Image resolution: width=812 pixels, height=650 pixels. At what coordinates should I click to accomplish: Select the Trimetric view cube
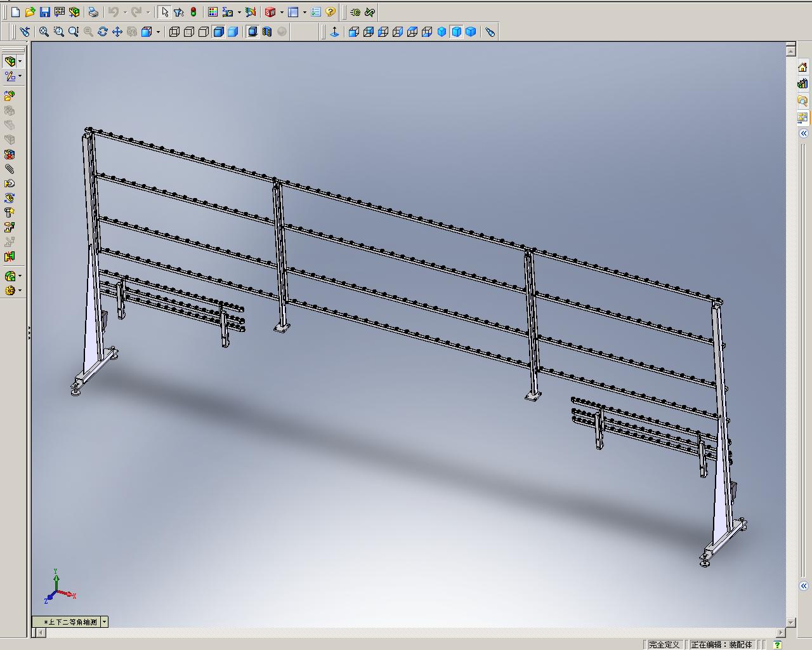tap(456, 32)
